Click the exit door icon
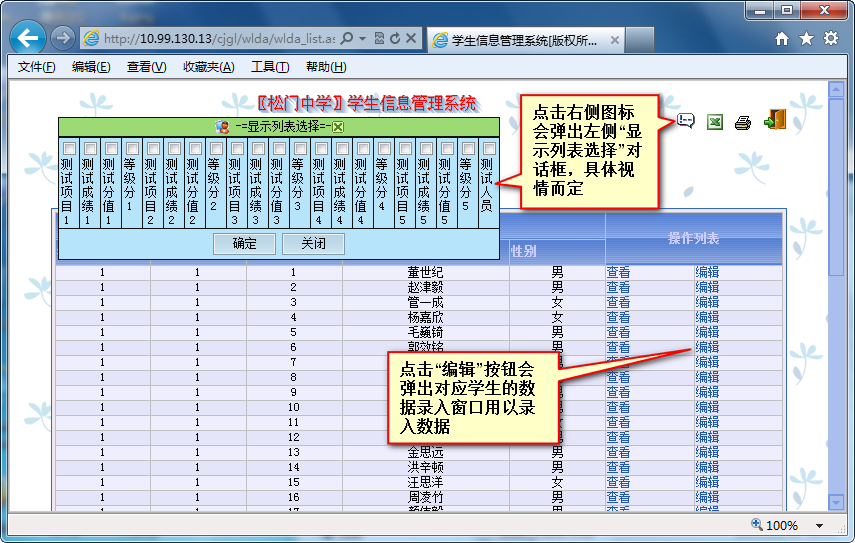Screen dimensions: 855x543 tap(774, 120)
